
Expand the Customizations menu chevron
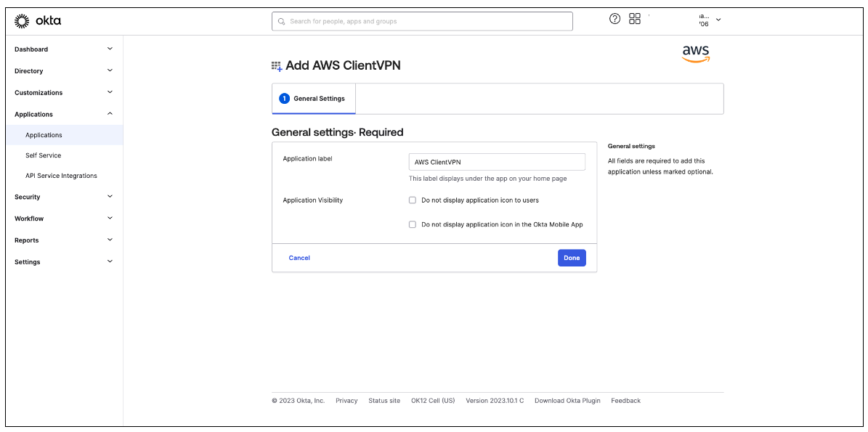tap(110, 91)
